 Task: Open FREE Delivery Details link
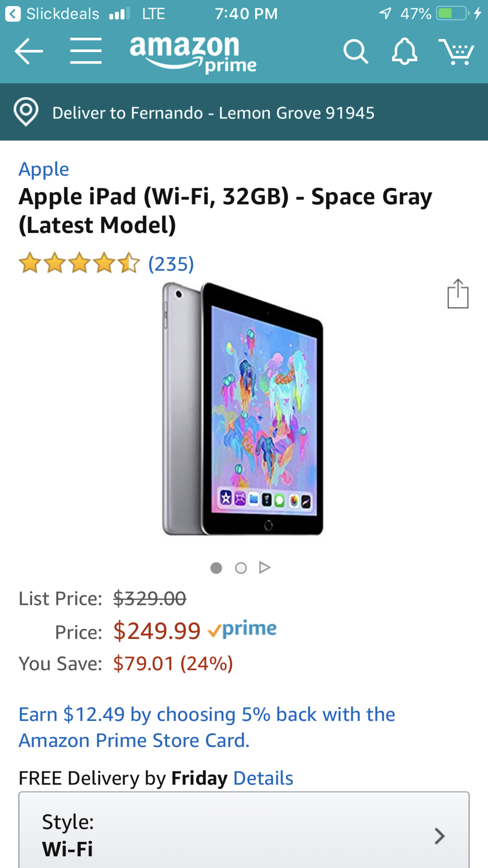click(x=263, y=778)
